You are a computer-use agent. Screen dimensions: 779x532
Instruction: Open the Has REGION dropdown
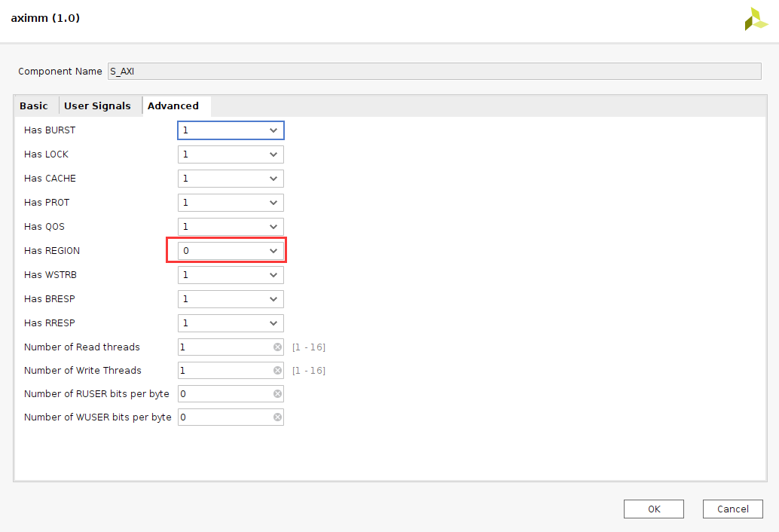pyautogui.click(x=231, y=251)
